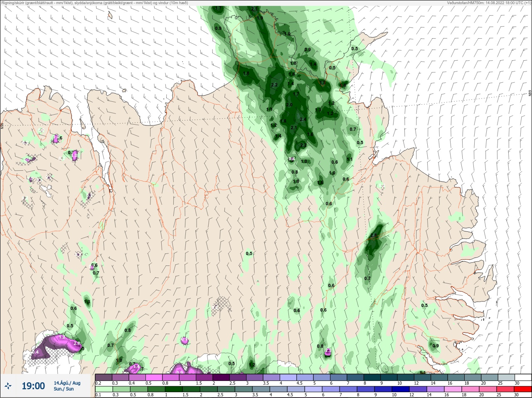Click the 2.4 precipitation value on the map
532x398 pixels.
(x=303, y=120)
